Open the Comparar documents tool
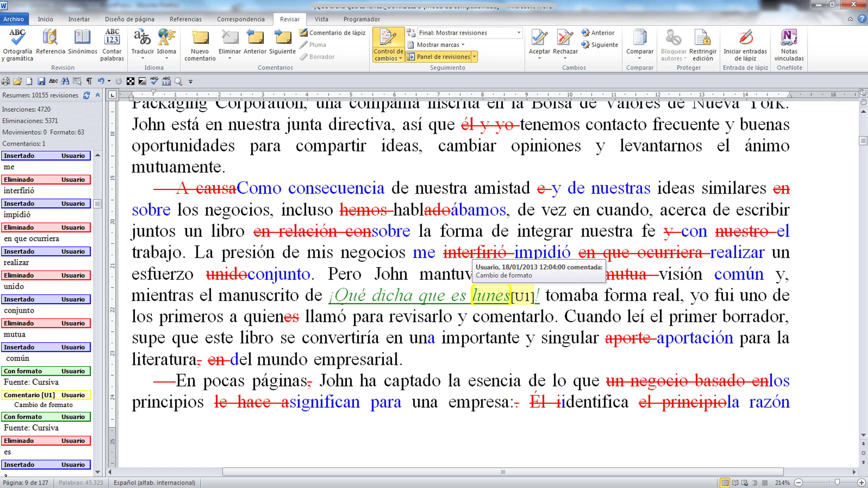Screen dimensions: 868x488 (639, 45)
